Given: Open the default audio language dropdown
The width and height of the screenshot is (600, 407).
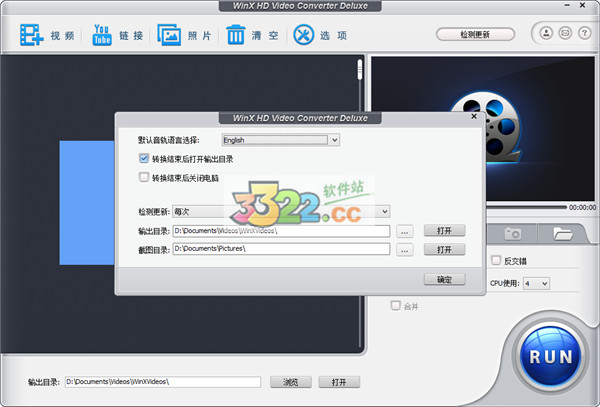Looking at the screenshot, I should 280,140.
